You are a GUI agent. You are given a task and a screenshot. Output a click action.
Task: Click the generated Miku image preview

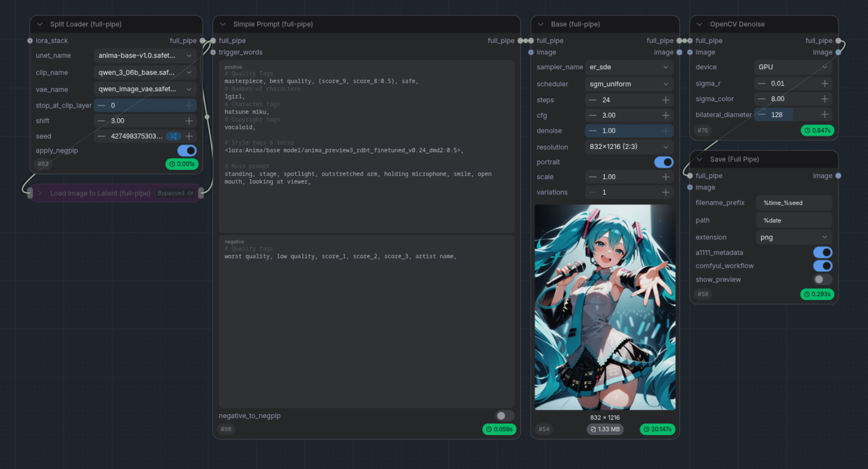(x=605, y=308)
